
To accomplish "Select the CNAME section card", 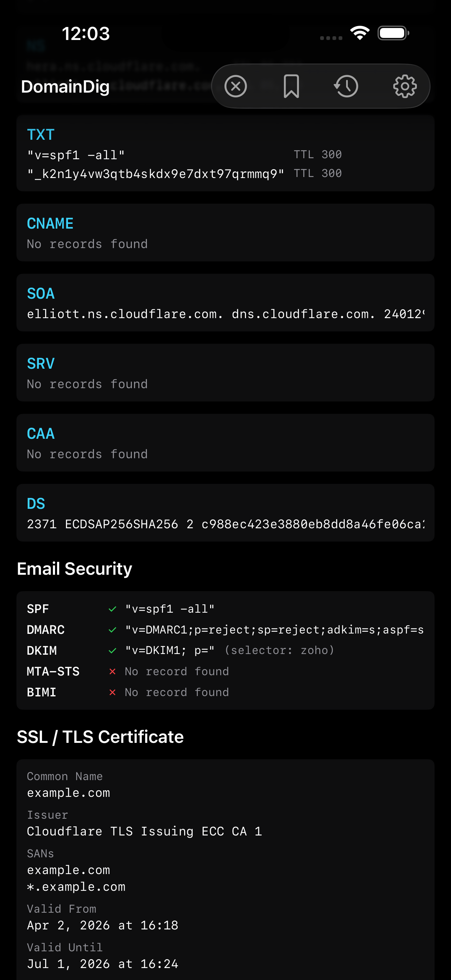I will pos(225,232).
